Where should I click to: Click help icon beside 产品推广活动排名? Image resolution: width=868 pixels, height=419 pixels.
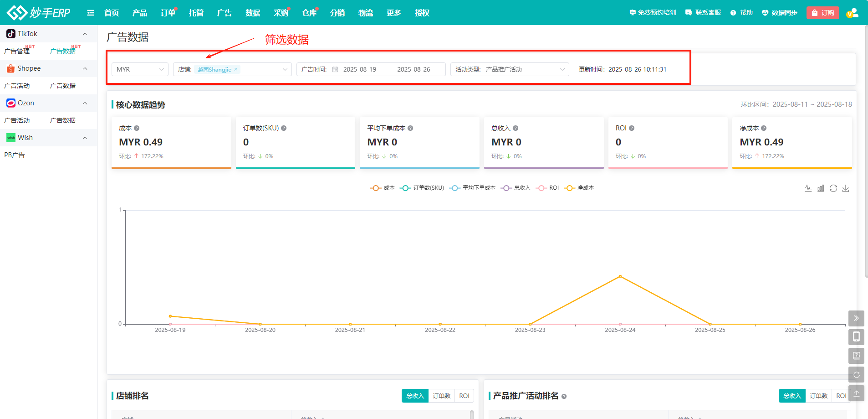[x=564, y=396]
